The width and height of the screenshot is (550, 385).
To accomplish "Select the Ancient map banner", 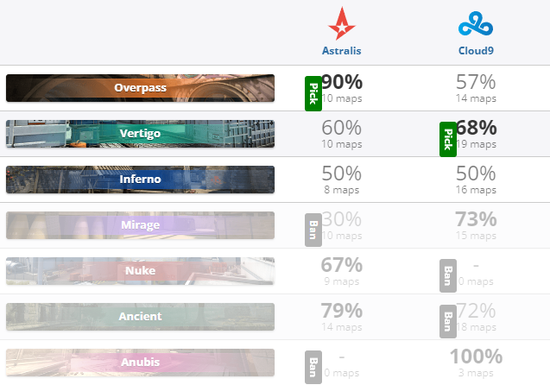I will tap(140, 317).
